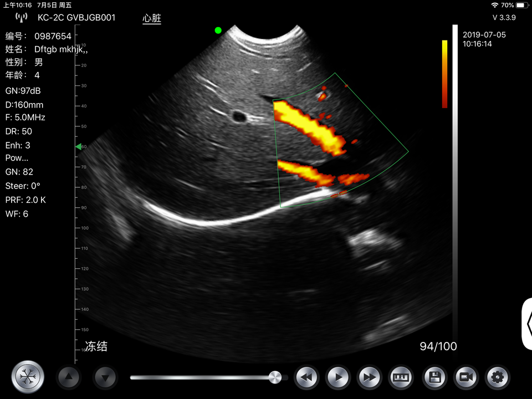
Task: Select the Enh: 3 parameter
Action: coord(18,146)
